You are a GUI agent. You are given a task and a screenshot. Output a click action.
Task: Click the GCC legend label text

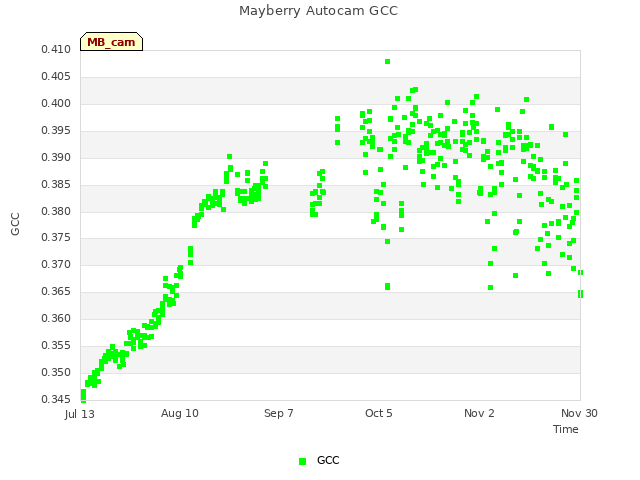328,460
